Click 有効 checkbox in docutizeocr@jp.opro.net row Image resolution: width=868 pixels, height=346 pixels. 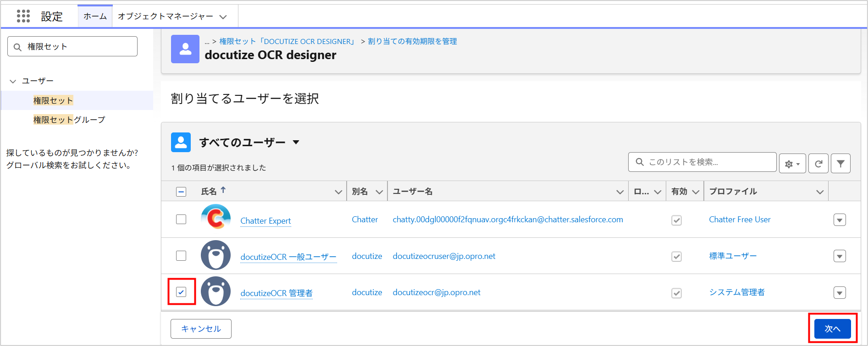pyautogui.click(x=676, y=293)
